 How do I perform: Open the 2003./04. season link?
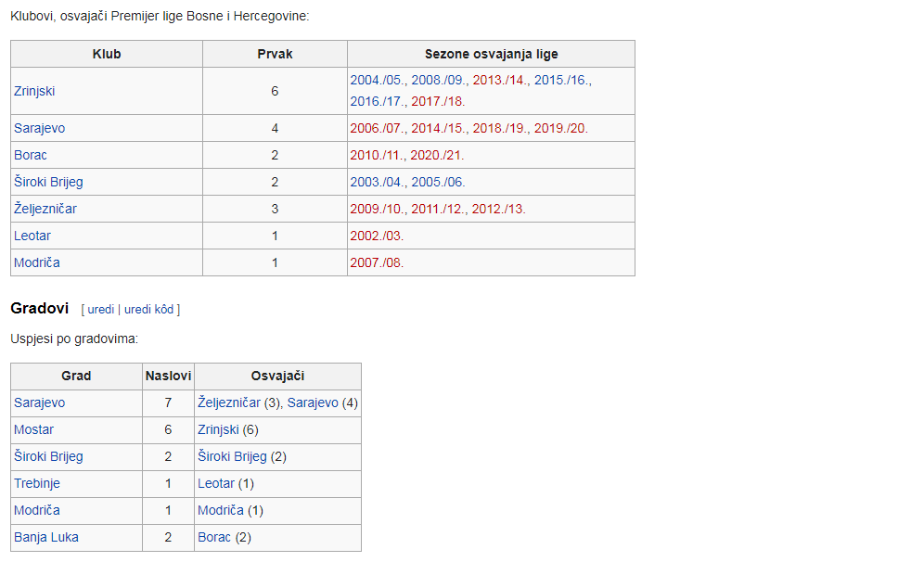point(378,182)
